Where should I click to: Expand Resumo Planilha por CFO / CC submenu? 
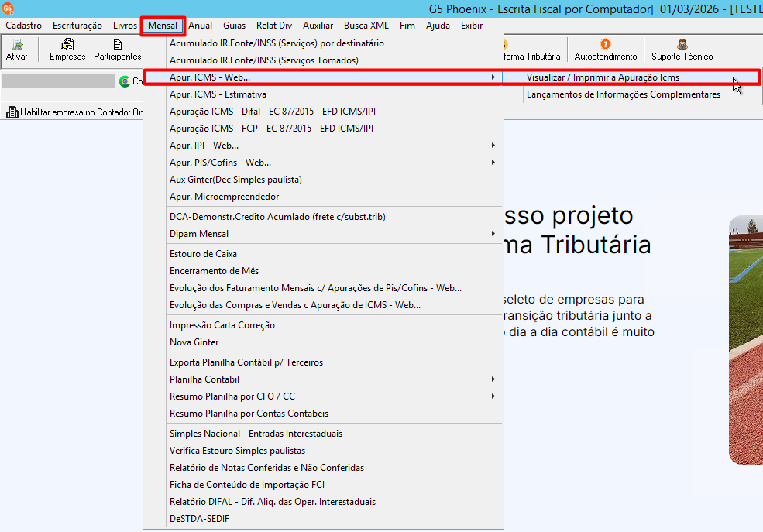[323, 396]
